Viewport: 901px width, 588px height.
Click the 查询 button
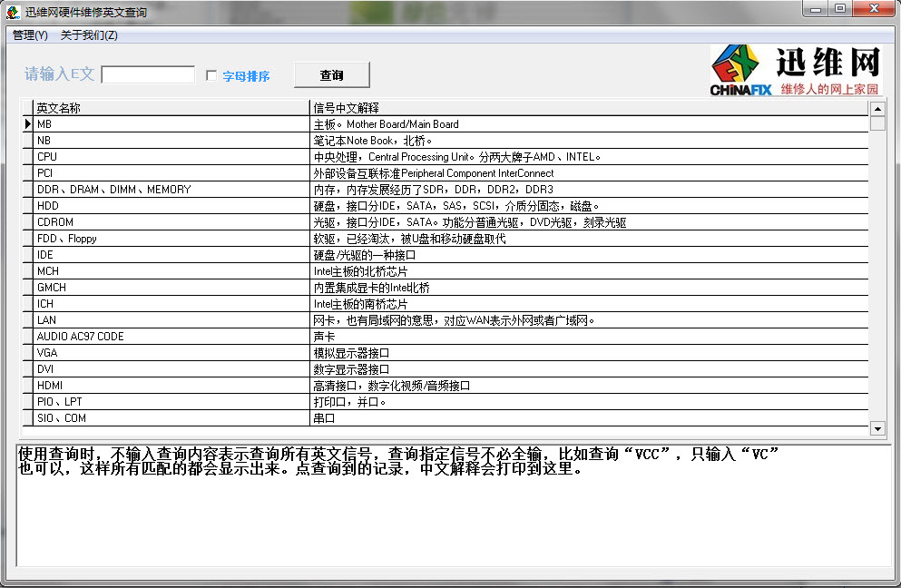tap(331, 75)
